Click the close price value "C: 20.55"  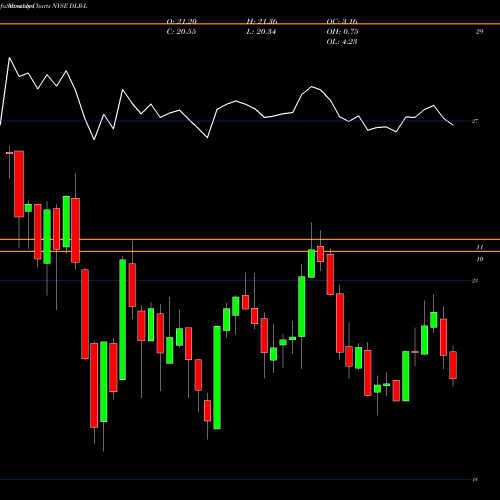coord(181,32)
